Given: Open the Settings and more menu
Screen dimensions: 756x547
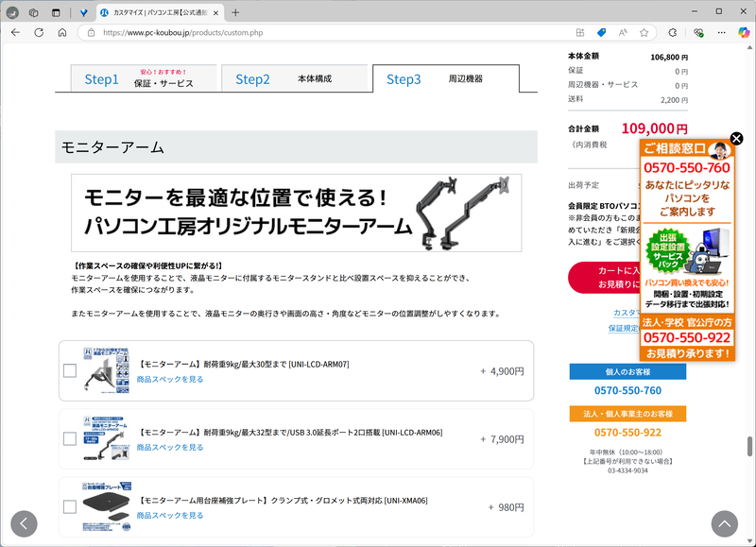Looking at the screenshot, I should point(722,31).
